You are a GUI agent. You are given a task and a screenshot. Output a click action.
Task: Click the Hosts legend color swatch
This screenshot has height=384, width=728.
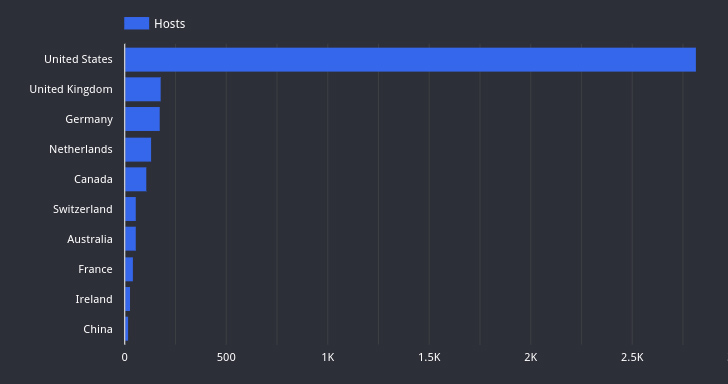pos(136,23)
